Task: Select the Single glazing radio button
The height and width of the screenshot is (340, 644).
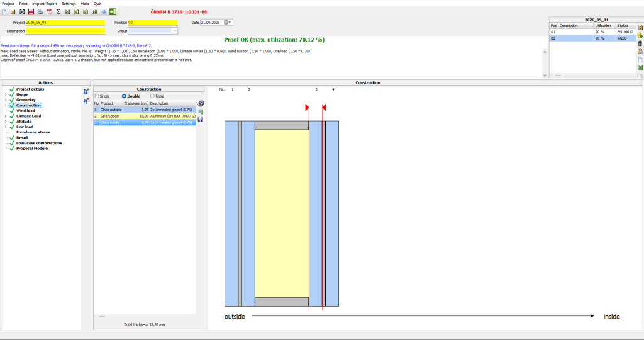Action: [x=97, y=96]
